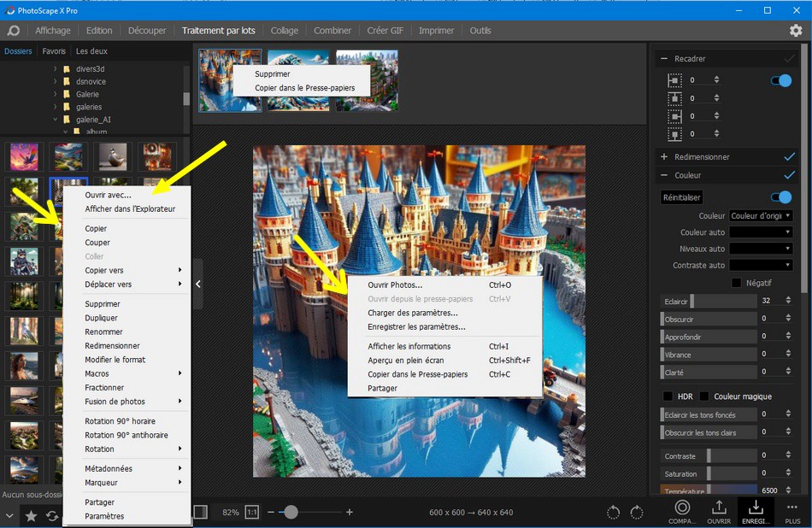The width and height of the screenshot is (812, 528).
Task: Collapse the Couleur section
Action: click(664, 175)
